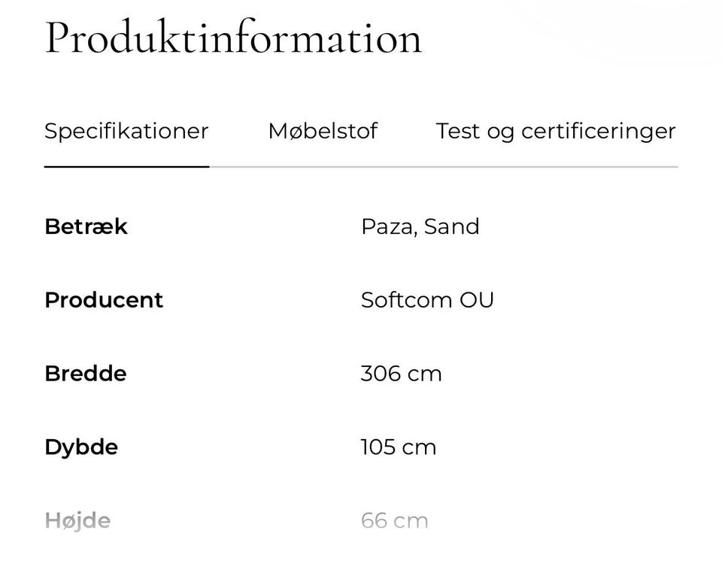Click the Betræk specification label
Viewport: 722px width, 588px height.
pos(86,226)
